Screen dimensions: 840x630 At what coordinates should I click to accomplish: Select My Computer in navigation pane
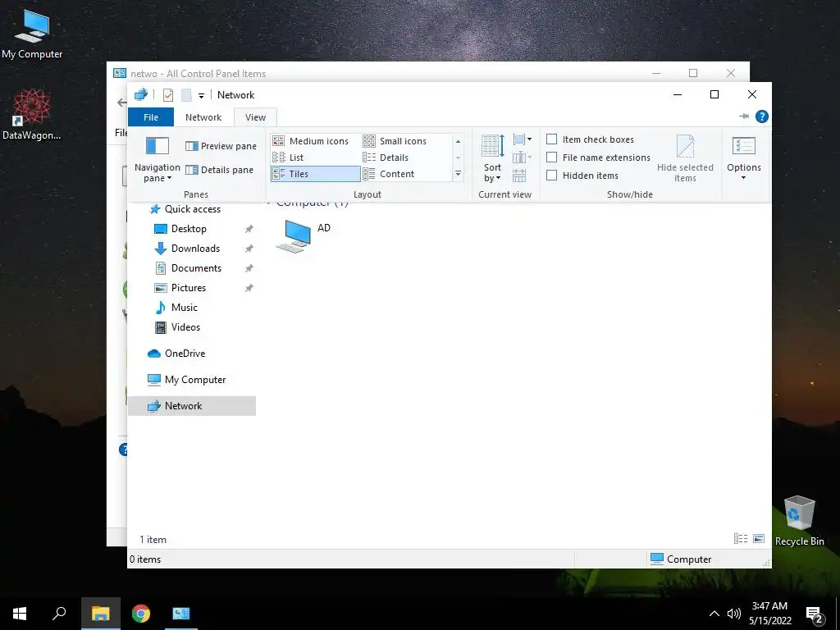point(194,380)
